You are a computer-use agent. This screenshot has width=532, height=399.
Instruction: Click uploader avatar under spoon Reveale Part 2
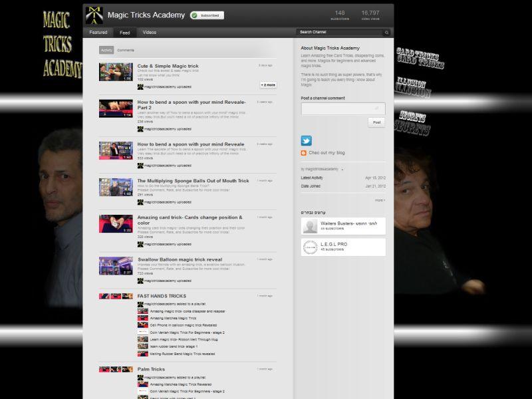coord(140,129)
